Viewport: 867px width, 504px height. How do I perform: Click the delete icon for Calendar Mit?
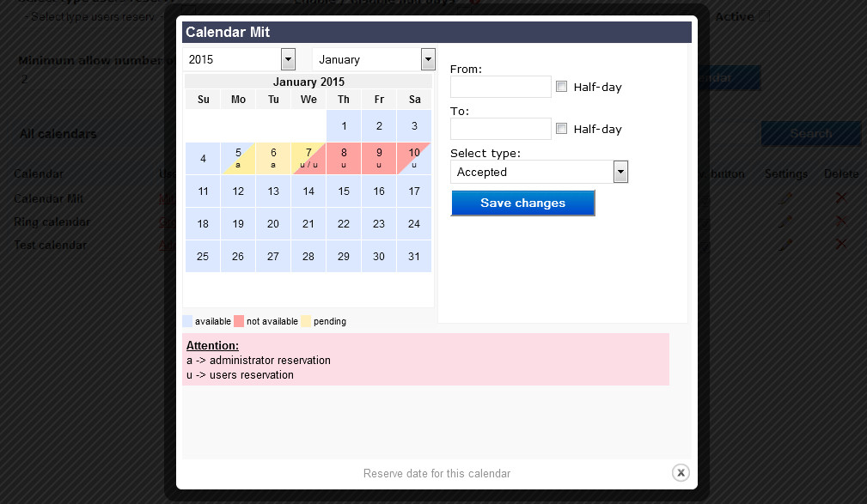[841, 198]
